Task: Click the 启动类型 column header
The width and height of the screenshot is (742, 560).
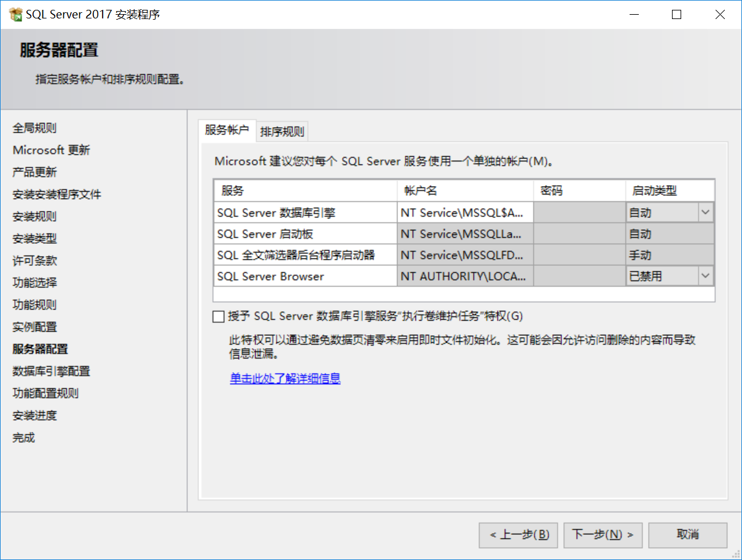Action: pyautogui.click(x=670, y=190)
